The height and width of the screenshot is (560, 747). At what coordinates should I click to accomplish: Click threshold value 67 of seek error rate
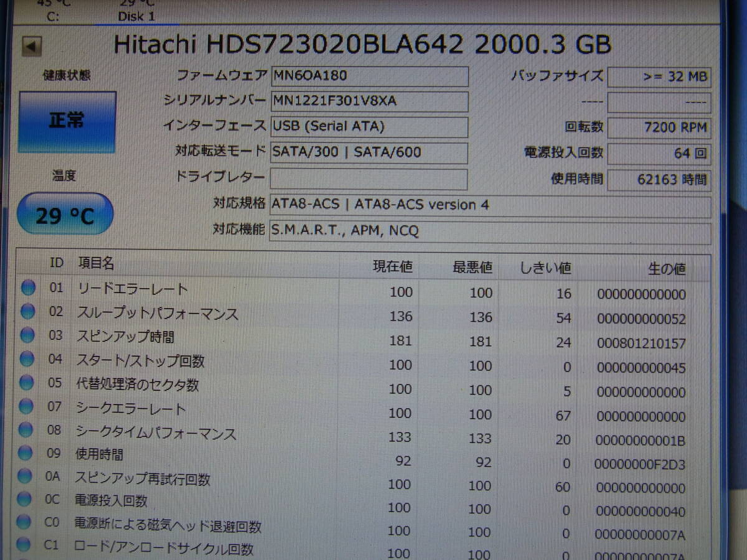click(x=563, y=416)
